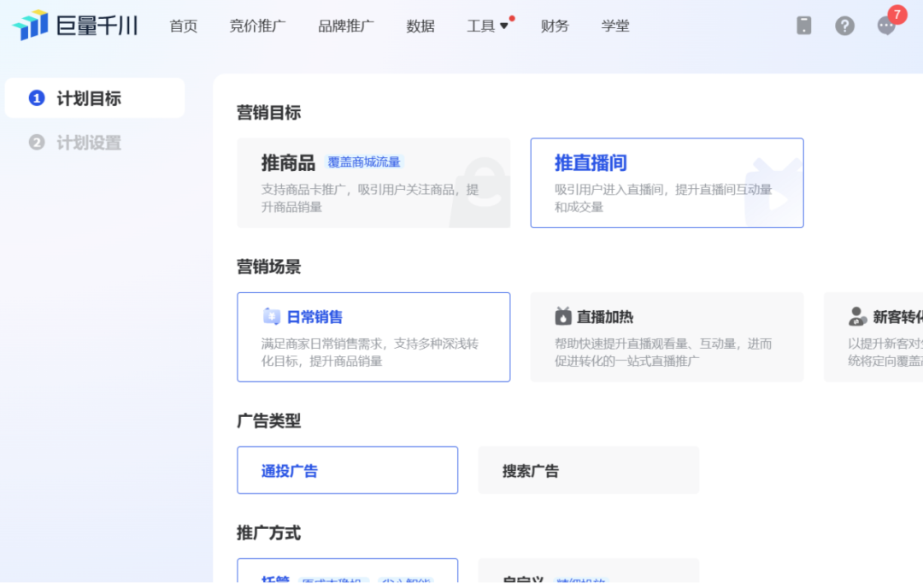The image size is (923, 588).
Task: Choose 搜索广告 ad type
Action: point(589,470)
